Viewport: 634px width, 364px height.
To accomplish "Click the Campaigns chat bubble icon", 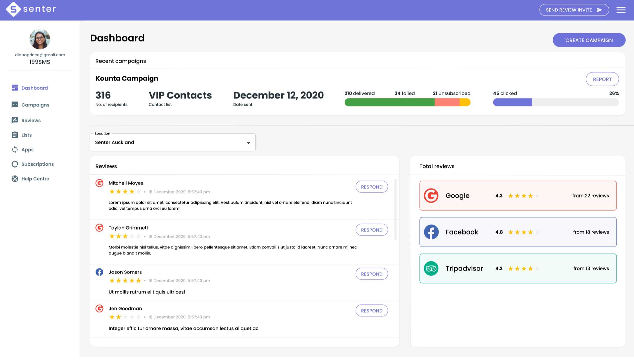I will pos(15,105).
